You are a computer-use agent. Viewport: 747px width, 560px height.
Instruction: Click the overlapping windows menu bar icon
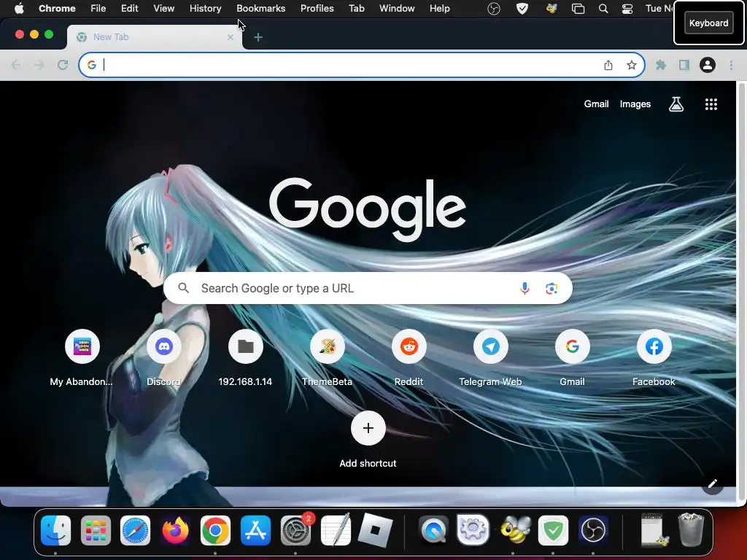click(x=578, y=9)
